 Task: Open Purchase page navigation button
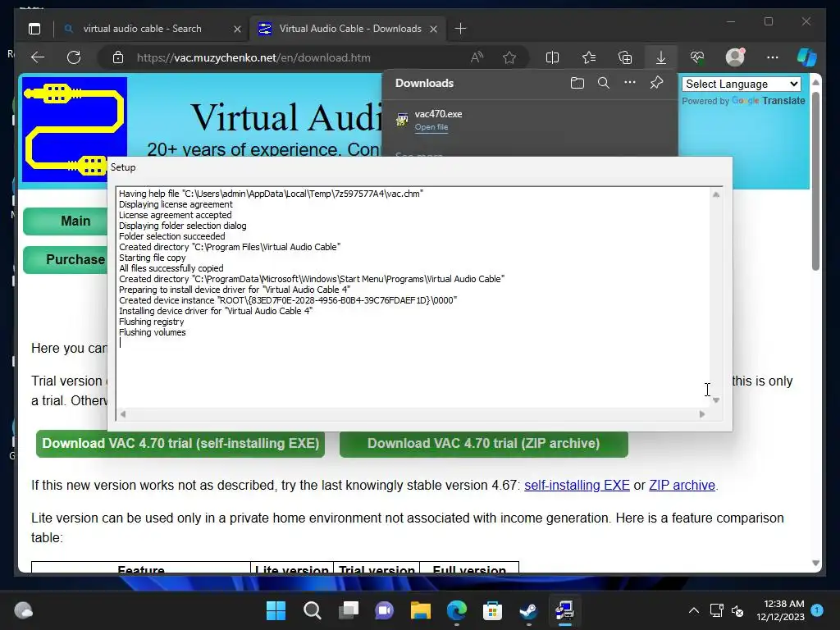pyautogui.click(x=66, y=260)
